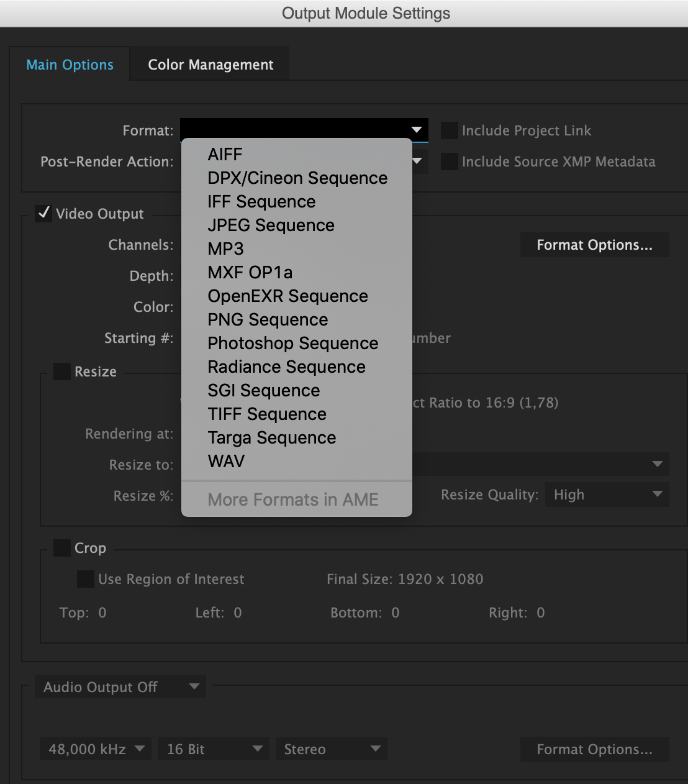Enable Include Project Link

448,130
